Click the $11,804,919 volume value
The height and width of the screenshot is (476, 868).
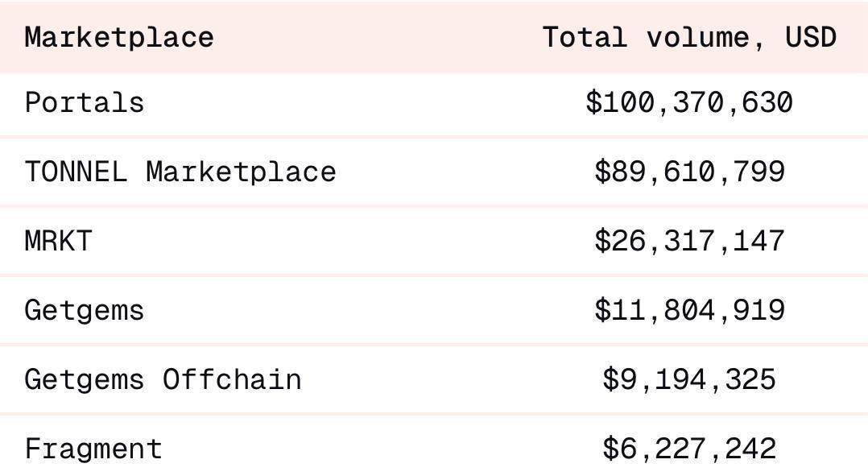pos(689,310)
